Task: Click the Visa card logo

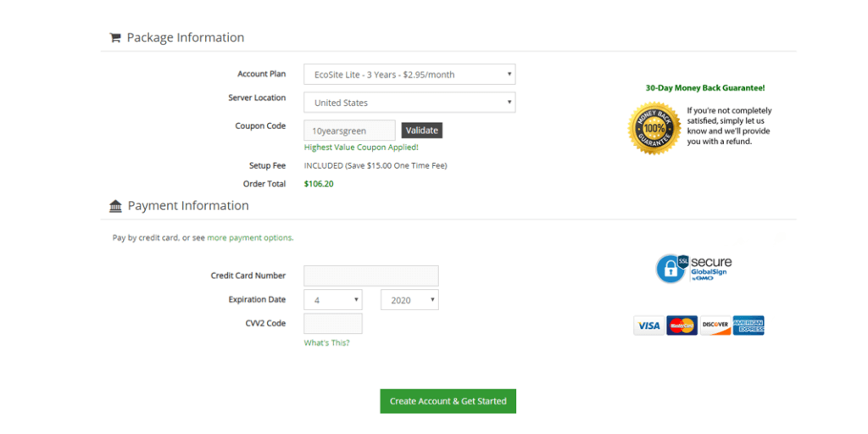Action: (648, 325)
